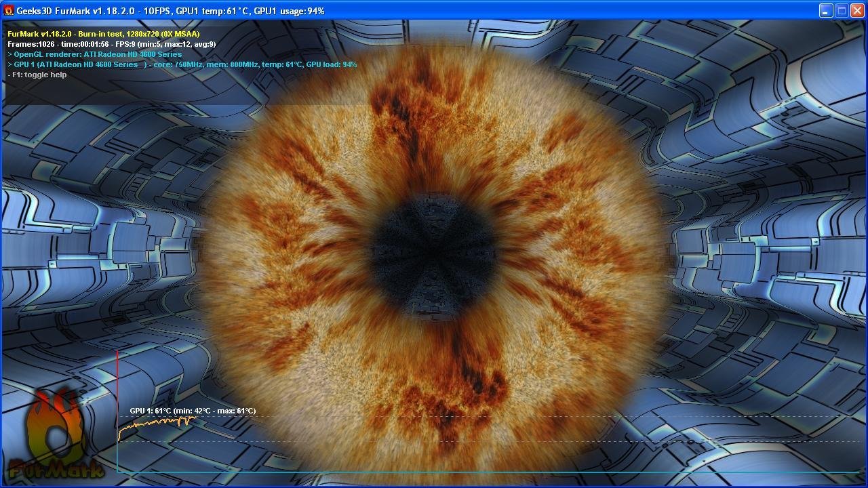868x488 pixels.
Task: Click the 'GPU 1 (ATI Radeon HD 4600 Series)' info line
Action: coord(182,64)
